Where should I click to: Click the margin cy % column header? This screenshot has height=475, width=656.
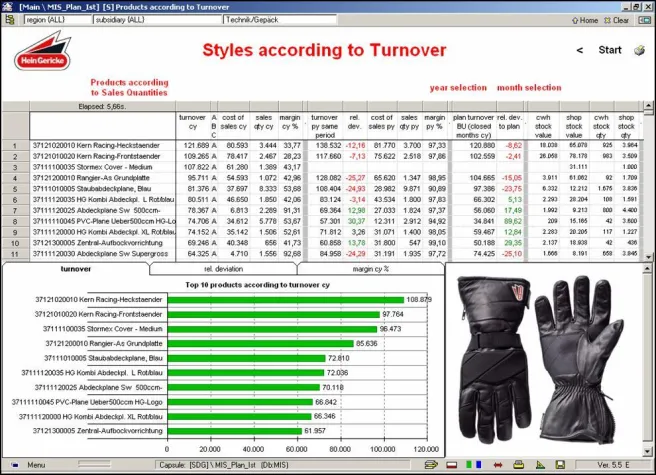click(x=290, y=126)
